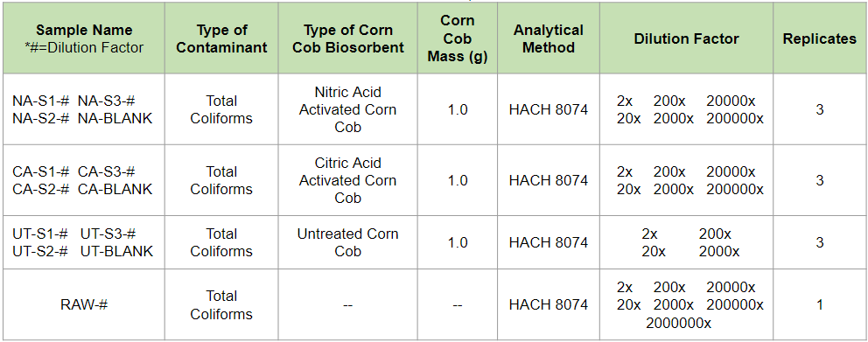Image resolution: width=868 pixels, height=342 pixels.
Task: Select the Untreated row dilution factor cell
Action: pyautogui.click(x=686, y=242)
